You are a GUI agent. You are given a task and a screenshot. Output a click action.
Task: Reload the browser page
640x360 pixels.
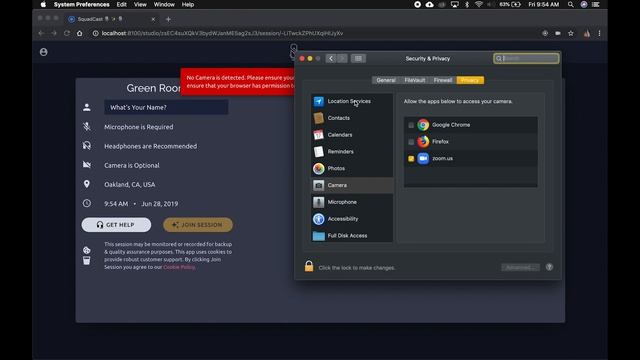point(67,33)
